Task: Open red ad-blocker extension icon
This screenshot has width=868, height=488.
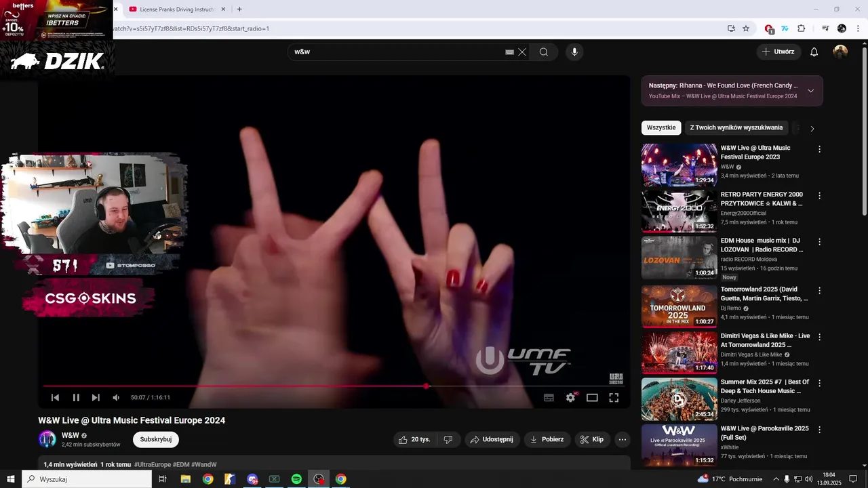Action: [769, 29]
